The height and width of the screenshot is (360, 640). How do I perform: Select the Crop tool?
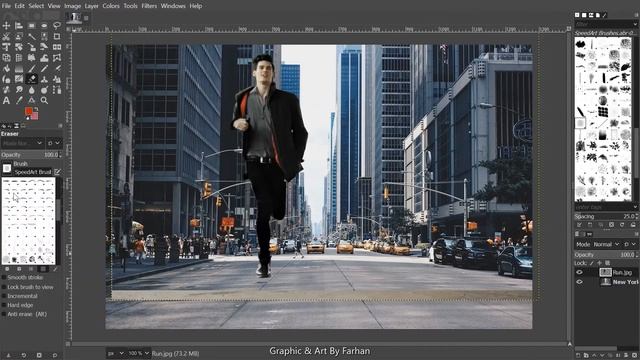point(57,36)
